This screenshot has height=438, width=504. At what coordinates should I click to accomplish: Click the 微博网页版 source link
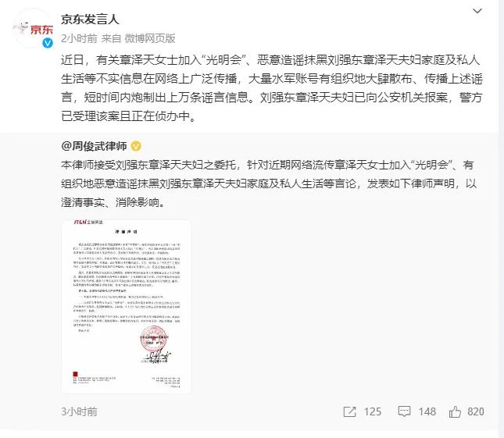click(x=150, y=38)
